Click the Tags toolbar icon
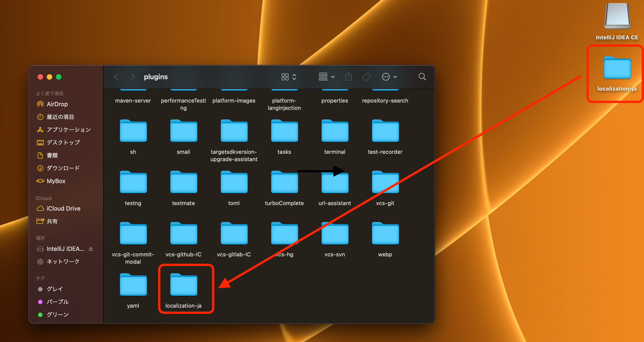 366,77
